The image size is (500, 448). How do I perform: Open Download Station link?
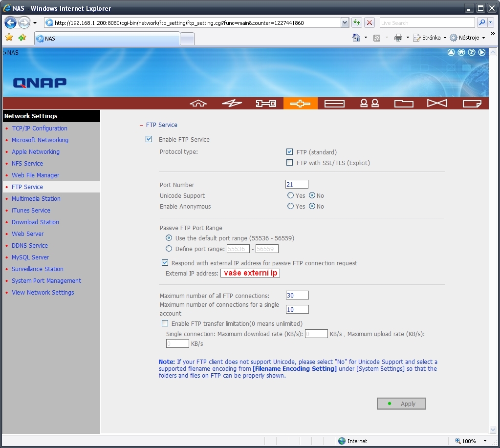[35, 222]
